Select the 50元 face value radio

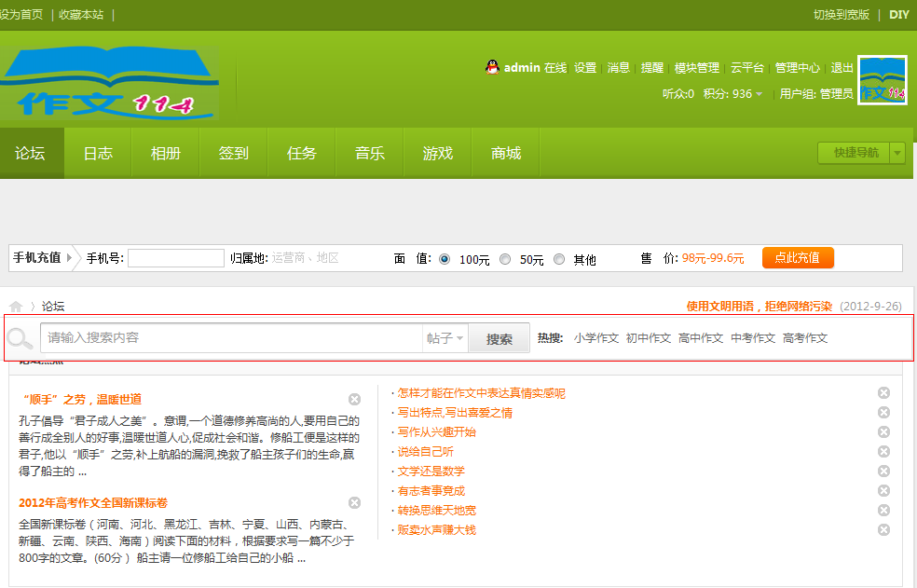click(x=505, y=259)
